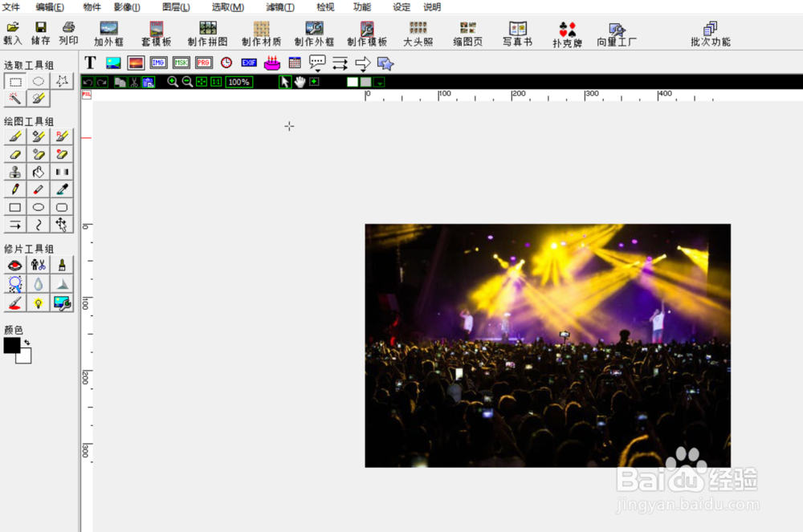Select the people cutout scissors tool
The image size is (803, 532).
tap(39, 265)
